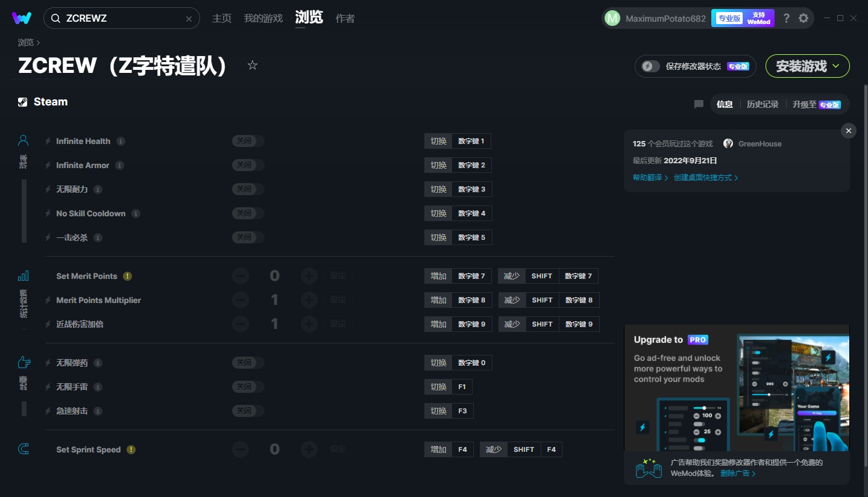Image resolution: width=868 pixels, height=497 pixels.
Task: Click 设定 for Set Merit Points
Action: pos(338,276)
